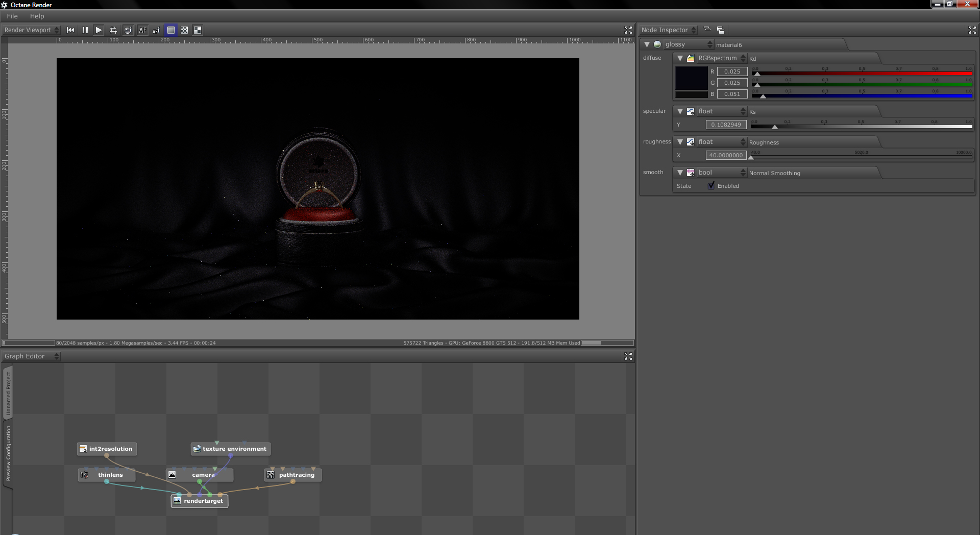Open the Graph Editor panel dropdown
Image resolution: width=980 pixels, height=535 pixels.
[x=32, y=356]
